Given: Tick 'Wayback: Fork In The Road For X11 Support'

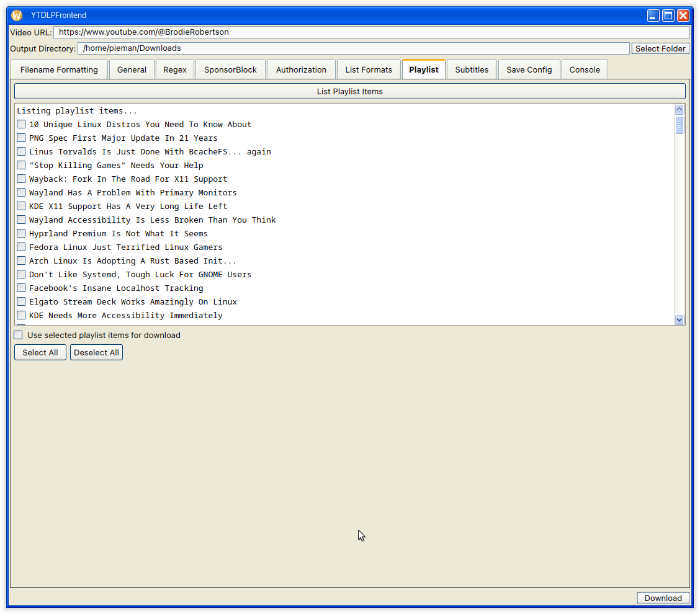Looking at the screenshot, I should [21, 179].
